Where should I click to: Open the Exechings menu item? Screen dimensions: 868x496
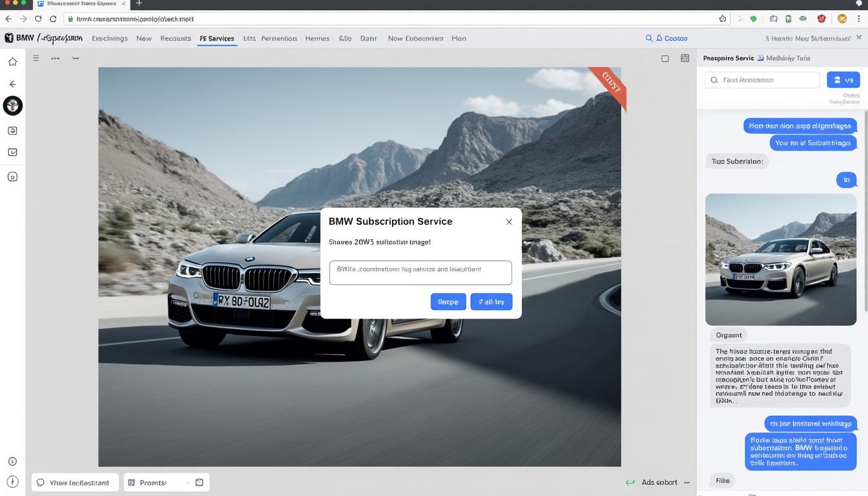pos(110,39)
